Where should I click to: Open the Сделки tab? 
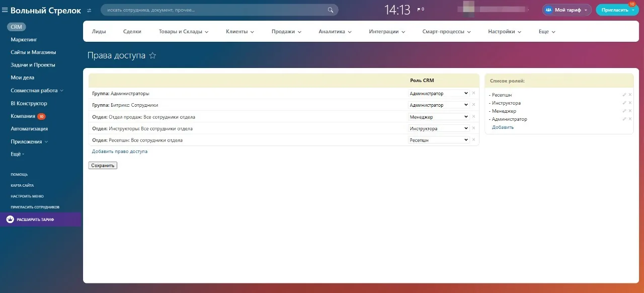point(132,31)
